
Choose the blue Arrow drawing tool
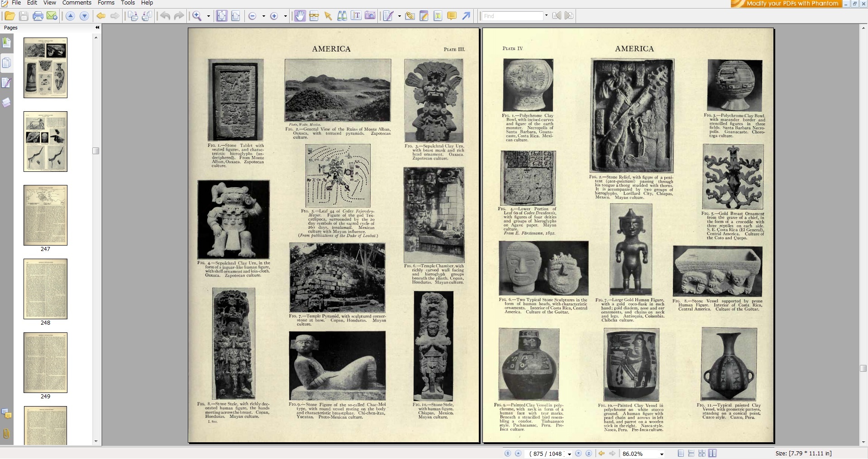(466, 16)
